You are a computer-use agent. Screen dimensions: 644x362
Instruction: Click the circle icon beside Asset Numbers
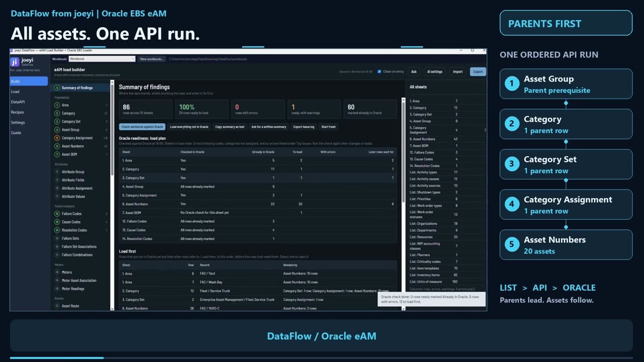(x=57, y=146)
